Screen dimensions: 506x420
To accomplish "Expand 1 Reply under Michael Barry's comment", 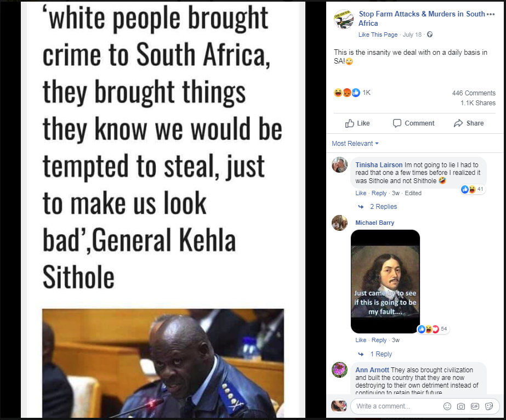I will point(381,354).
